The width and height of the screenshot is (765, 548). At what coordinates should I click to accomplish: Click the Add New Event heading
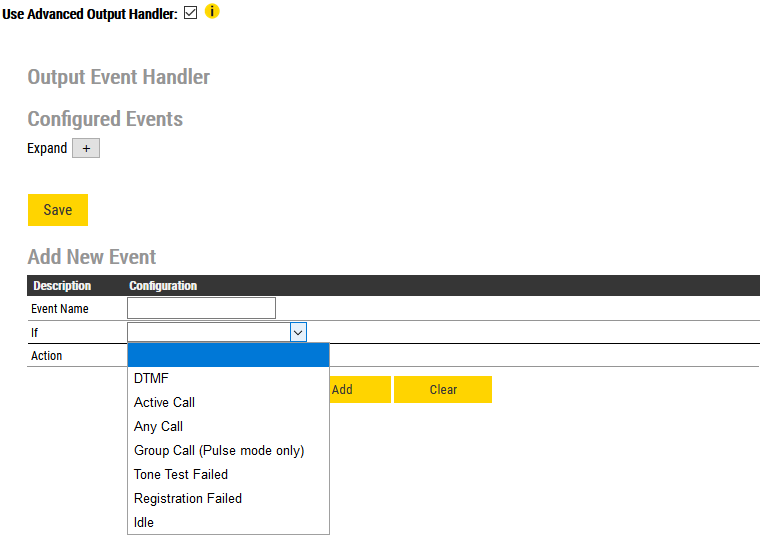coord(92,257)
